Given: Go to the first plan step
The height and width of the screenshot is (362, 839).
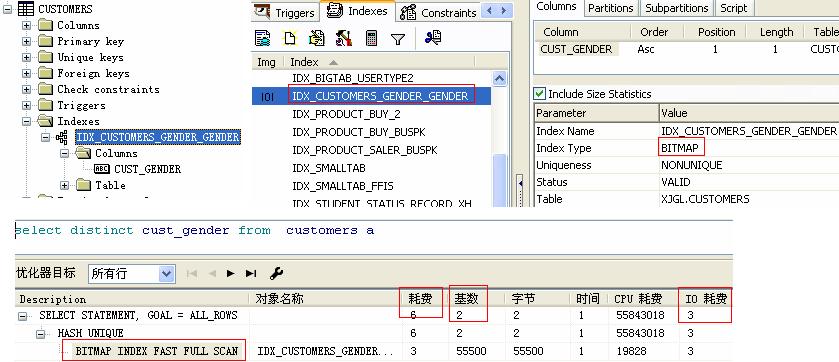Looking at the screenshot, I should pyautogui.click(x=192, y=274).
